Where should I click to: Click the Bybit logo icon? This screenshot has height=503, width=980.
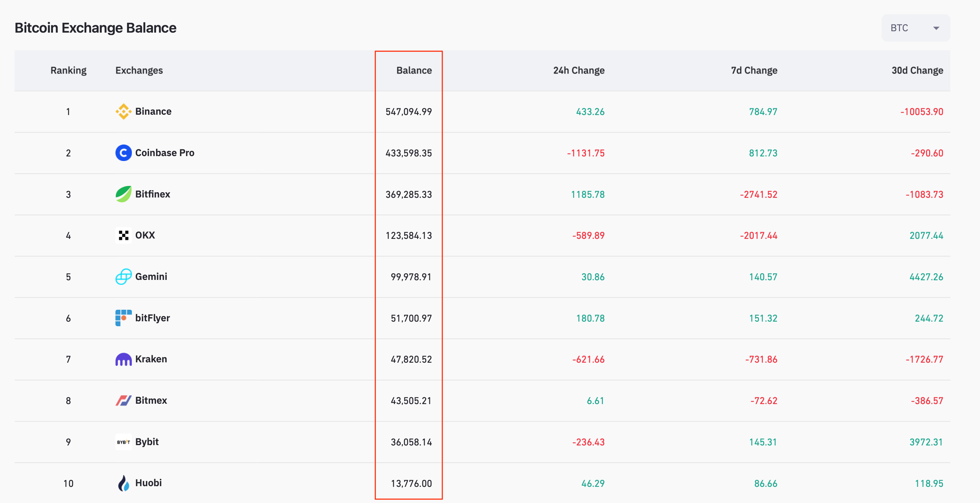123,442
